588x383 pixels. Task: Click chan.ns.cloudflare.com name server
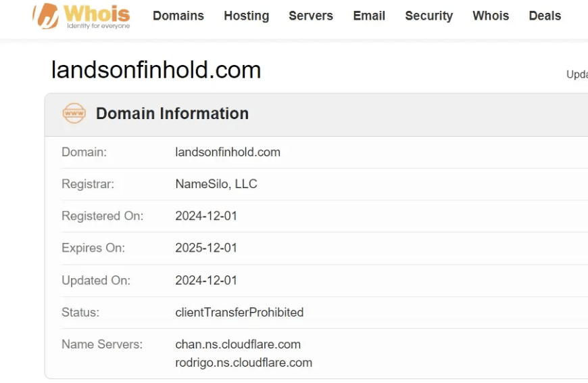coord(238,344)
